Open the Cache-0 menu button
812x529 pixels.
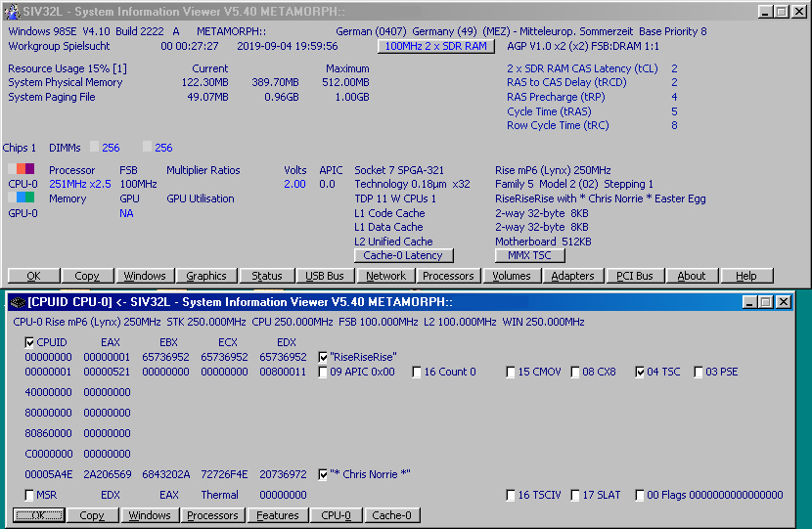392,515
